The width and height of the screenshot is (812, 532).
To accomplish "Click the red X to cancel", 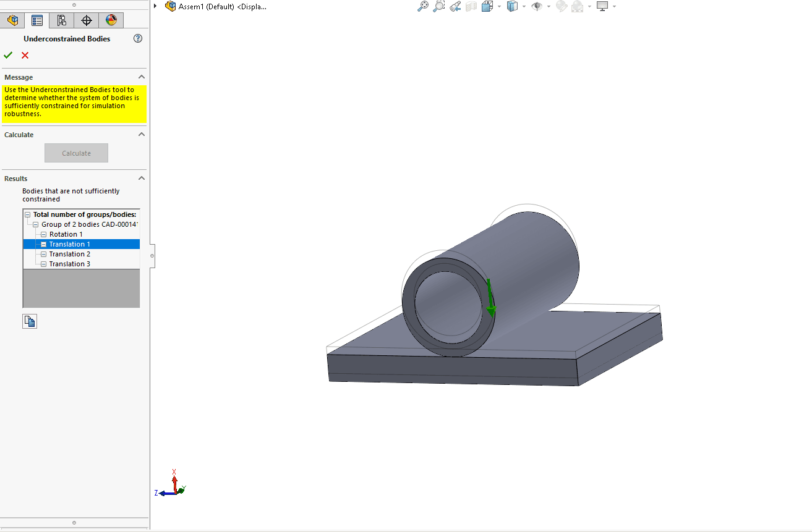I will tap(25, 56).
